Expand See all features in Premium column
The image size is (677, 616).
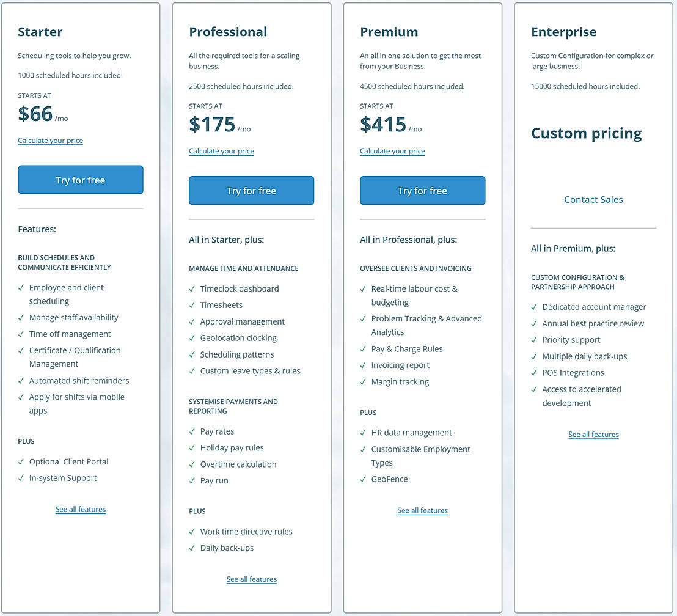[x=422, y=510]
